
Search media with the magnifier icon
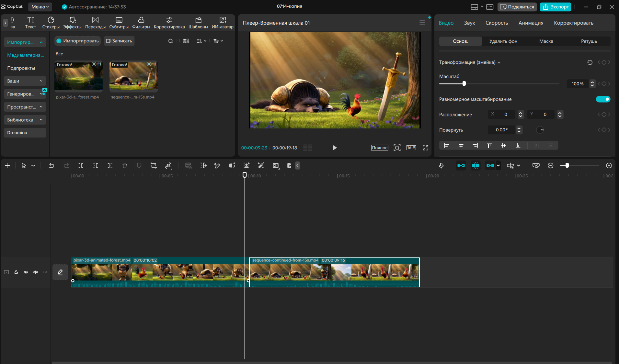[170, 41]
